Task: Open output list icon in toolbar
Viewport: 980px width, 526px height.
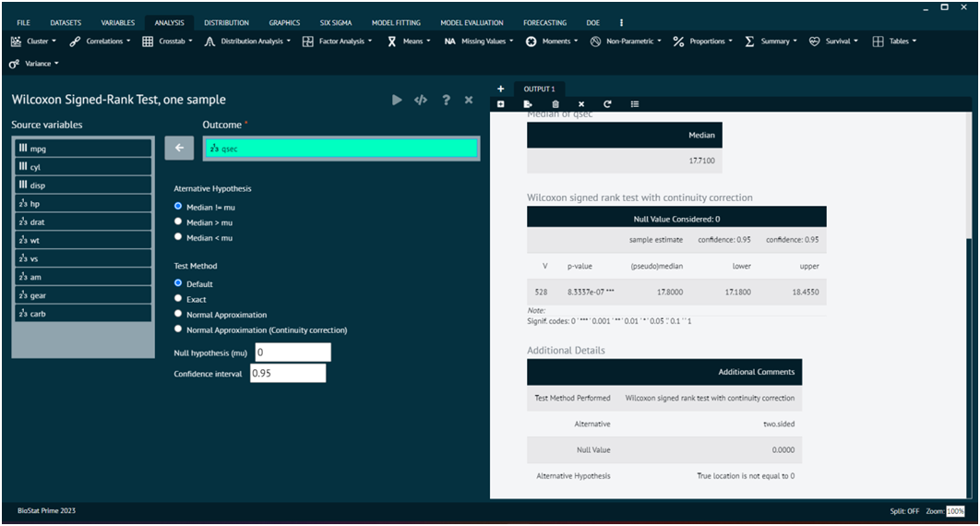Action: [x=635, y=104]
